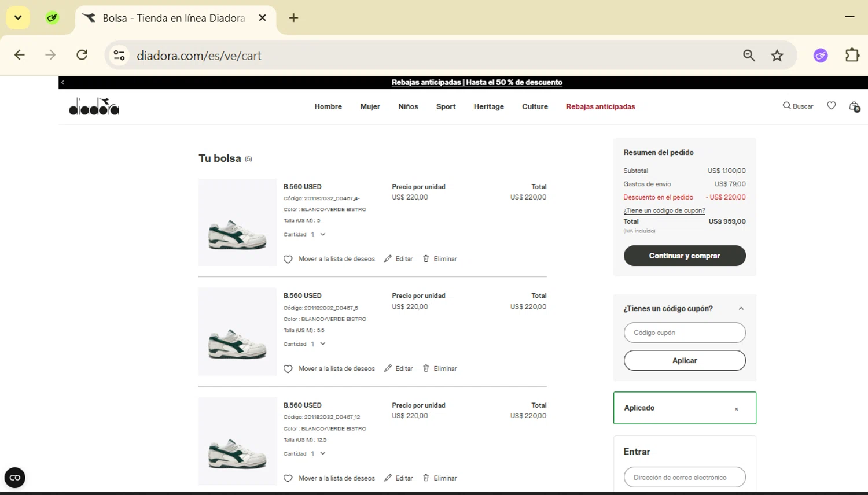The height and width of the screenshot is (495, 868).
Task: Click the address bar URL diadora.com/es/ve/cart
Action: point(198,56)
